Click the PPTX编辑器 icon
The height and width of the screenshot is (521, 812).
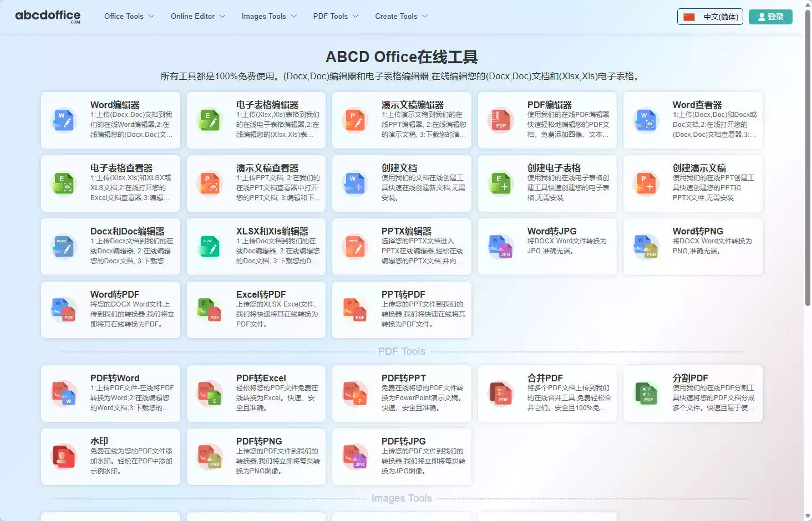[x=355, y=247]
